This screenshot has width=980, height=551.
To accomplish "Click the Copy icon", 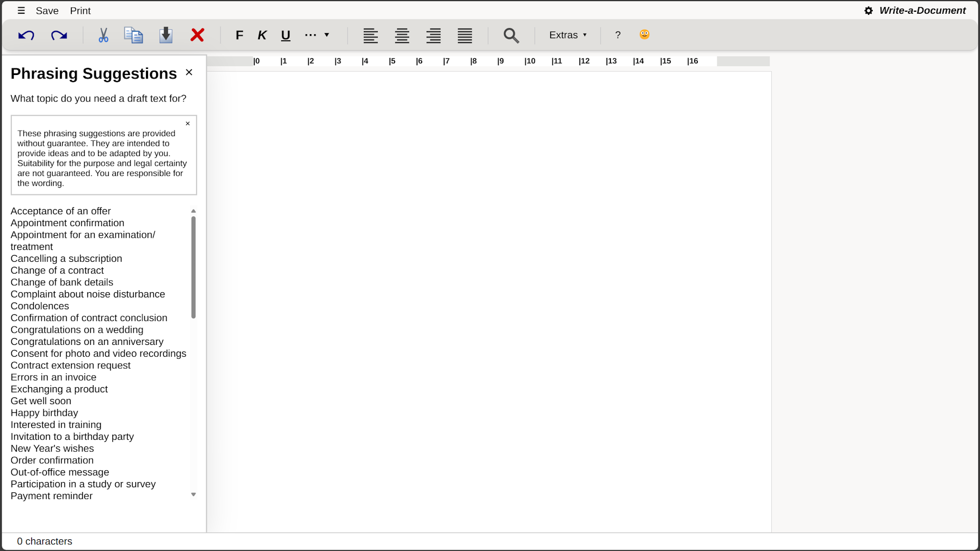I will [x=133, y=35].
